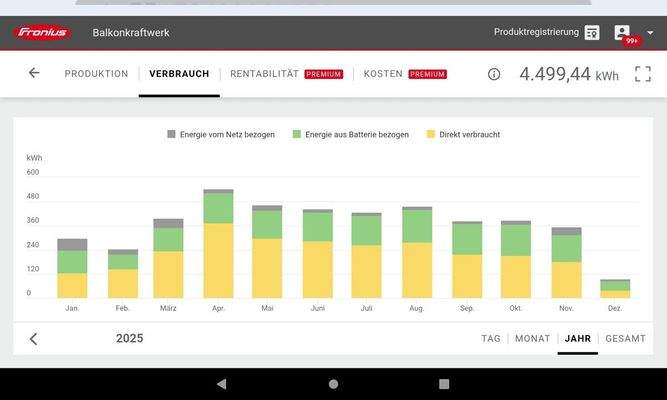Enter fullscreen chart view
667x400 pixels.
[643, 74]
